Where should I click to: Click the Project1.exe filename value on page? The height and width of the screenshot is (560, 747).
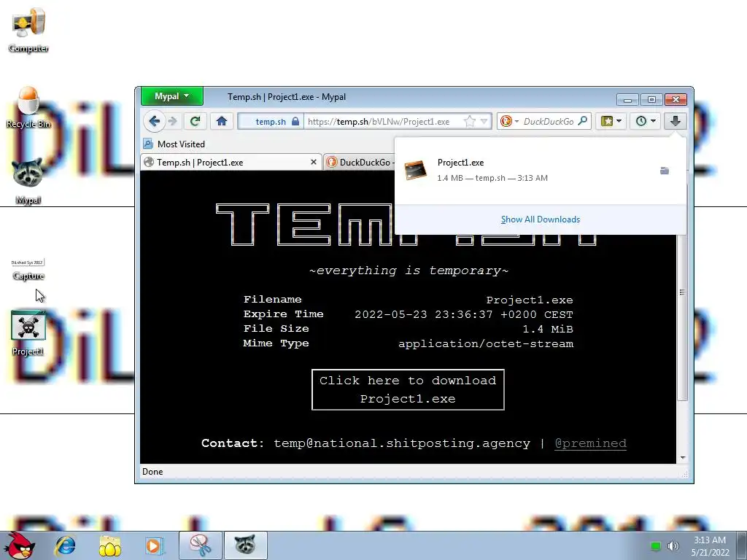[x=530, y=300]
